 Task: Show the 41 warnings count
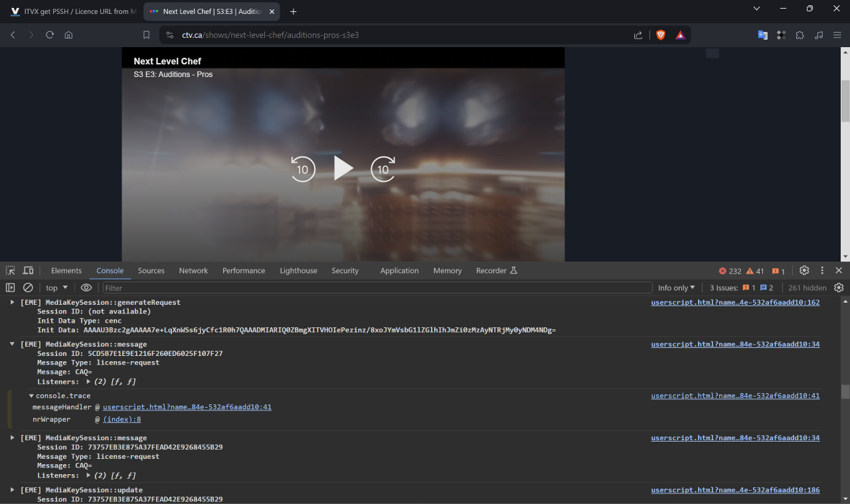[x=756, y=271]
